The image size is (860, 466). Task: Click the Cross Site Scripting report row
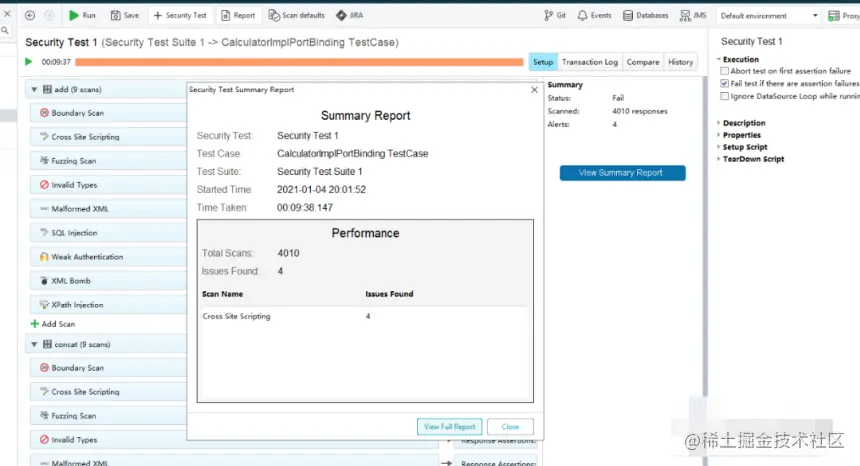pos(365,316)
